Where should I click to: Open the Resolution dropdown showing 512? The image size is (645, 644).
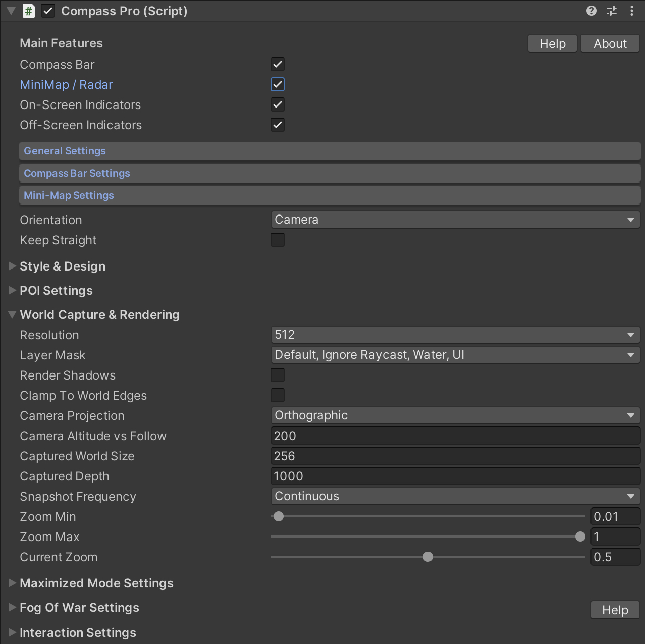(455, 335)
